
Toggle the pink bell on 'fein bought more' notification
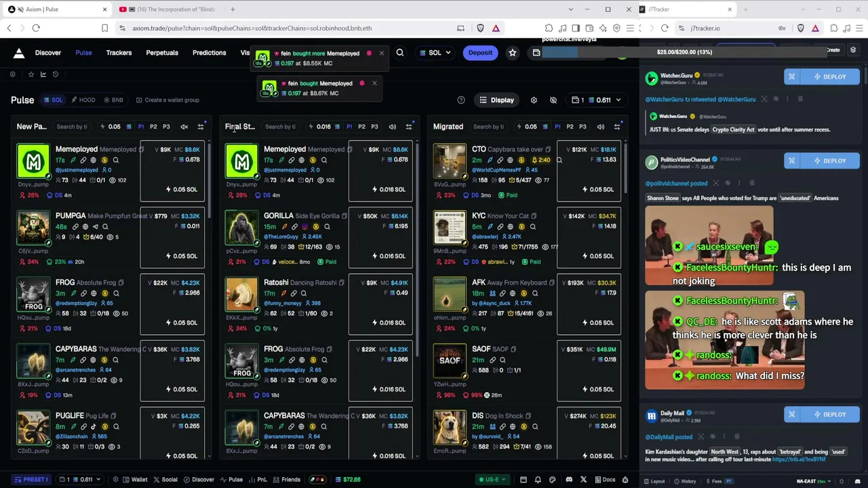coord(369,54)
